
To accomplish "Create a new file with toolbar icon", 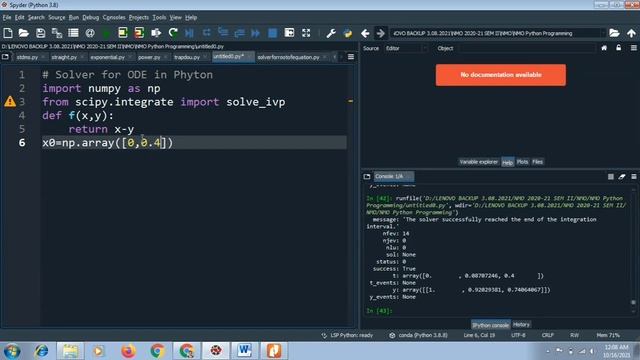I will (x=8, y=33).
